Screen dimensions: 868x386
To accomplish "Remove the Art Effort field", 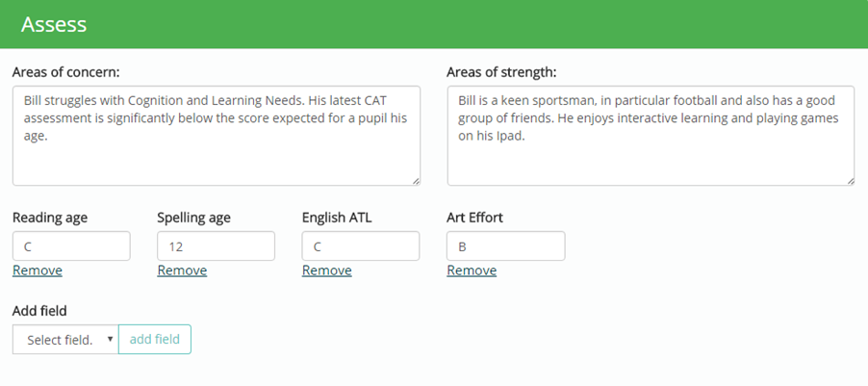I will tap(472, 270).
